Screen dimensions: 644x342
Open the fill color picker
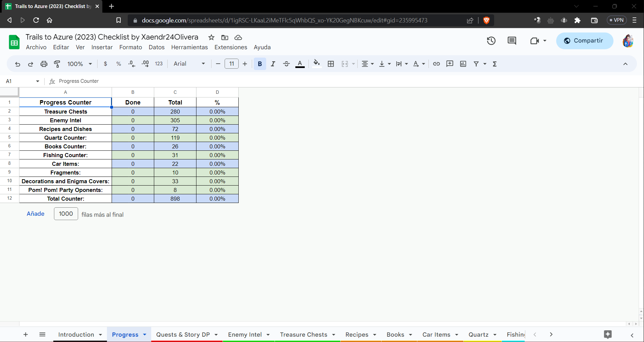point(316,64)
